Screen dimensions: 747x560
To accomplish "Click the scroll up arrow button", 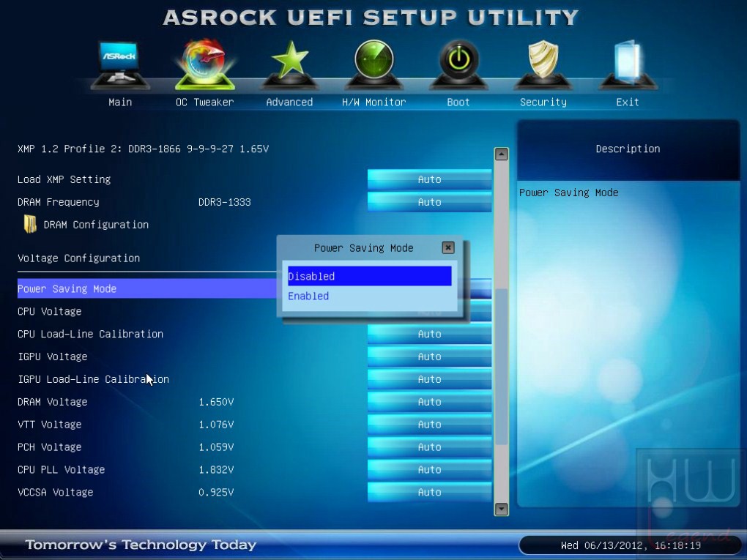I will pos(501,154).
